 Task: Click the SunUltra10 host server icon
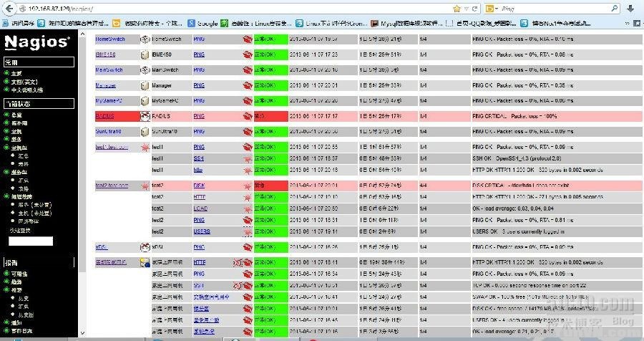(x=145, y=132)
